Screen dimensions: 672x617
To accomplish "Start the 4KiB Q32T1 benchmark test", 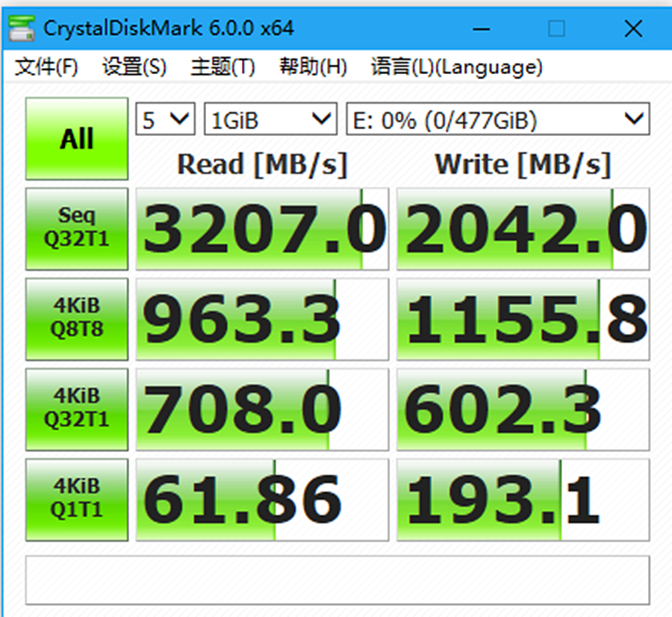I will pos(75,409).
